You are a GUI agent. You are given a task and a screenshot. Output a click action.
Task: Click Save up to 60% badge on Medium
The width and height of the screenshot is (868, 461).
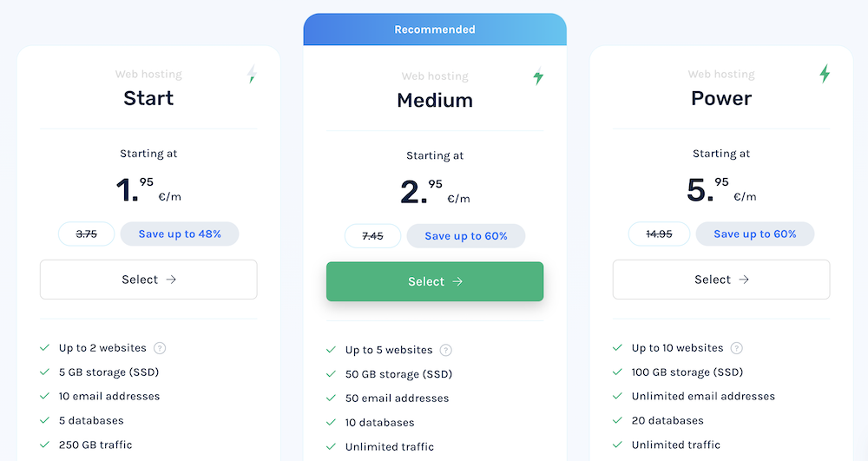tap(466, 236)
